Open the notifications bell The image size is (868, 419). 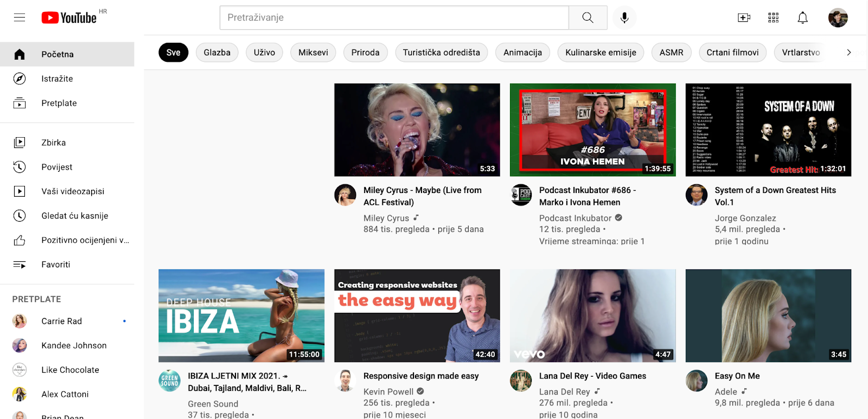point(802,17)
